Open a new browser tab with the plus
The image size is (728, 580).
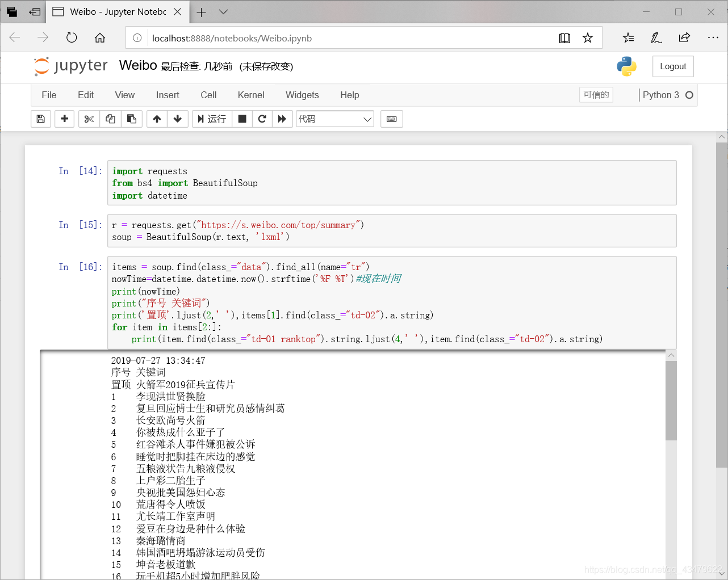201,12
